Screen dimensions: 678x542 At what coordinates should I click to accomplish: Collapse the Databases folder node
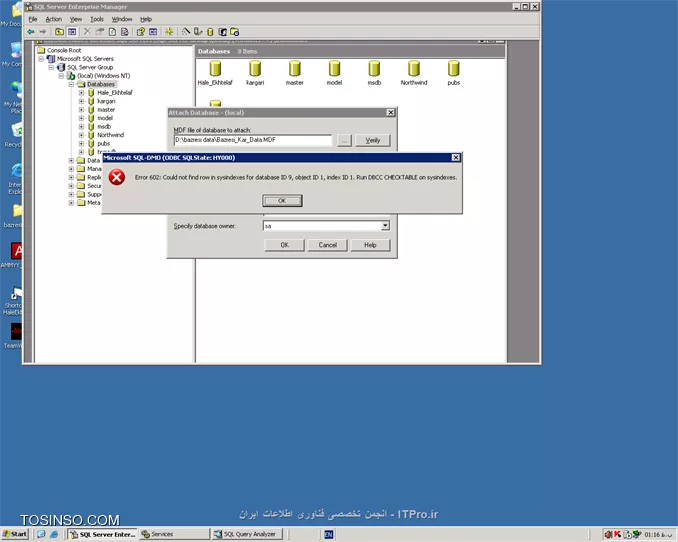[71, 84]
